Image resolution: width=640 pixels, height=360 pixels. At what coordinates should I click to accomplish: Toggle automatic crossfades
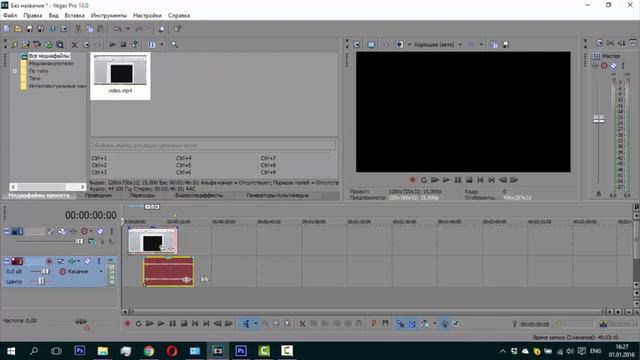(x=412, y=324)
